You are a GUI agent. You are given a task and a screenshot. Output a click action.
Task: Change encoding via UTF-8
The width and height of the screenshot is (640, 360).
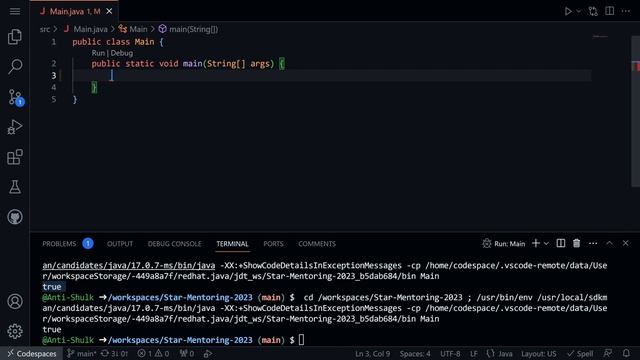(x=451, y=353)
